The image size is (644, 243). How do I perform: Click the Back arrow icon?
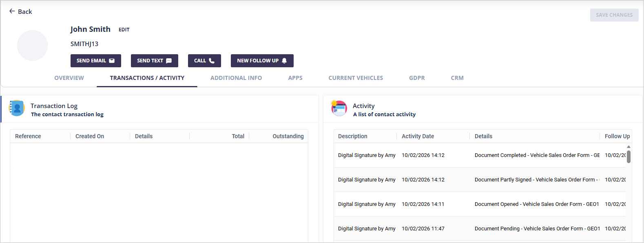(12, 11)
